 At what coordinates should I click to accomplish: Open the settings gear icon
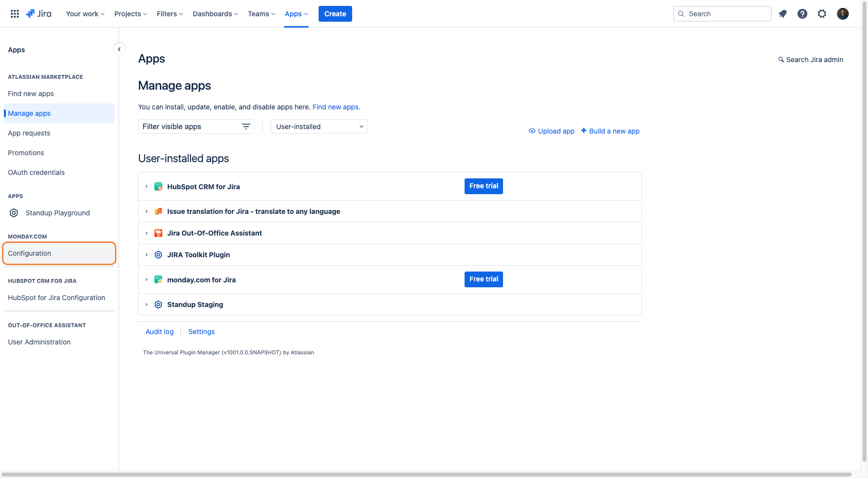point(822,14)
